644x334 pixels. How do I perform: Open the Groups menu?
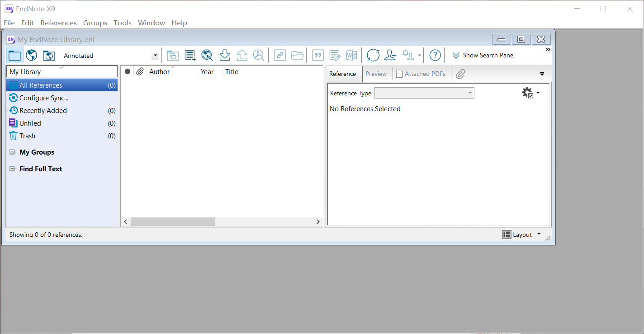pos(95,23)
